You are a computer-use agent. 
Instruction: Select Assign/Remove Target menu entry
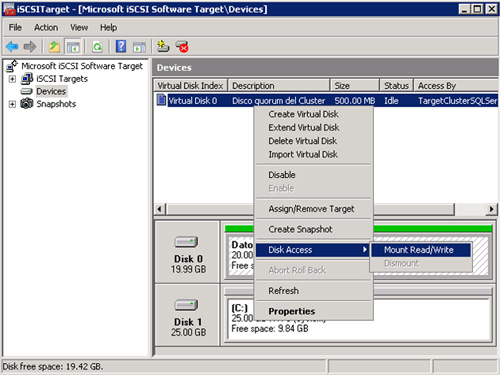pyautogui.click(x=314, y=209)
